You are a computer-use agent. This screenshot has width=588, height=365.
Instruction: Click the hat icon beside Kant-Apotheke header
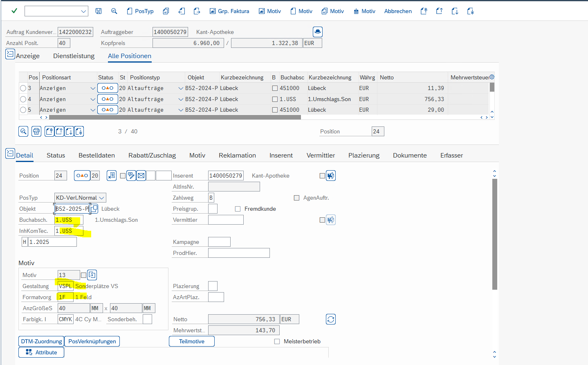[x=318, y=32]
